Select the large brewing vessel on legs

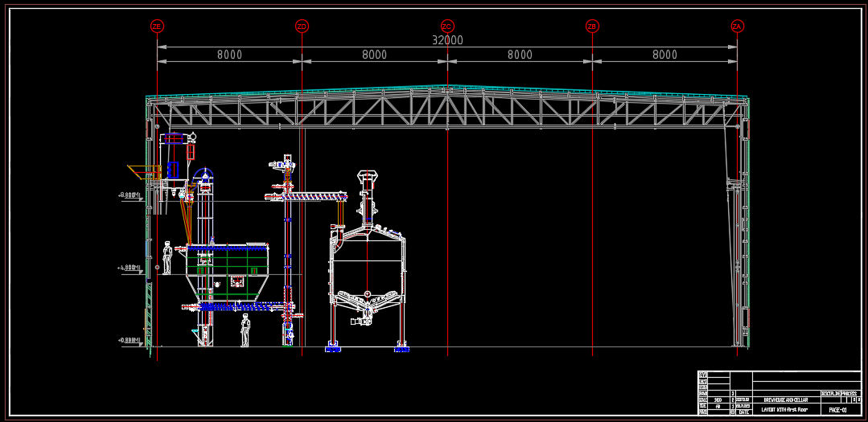[368, 261]
